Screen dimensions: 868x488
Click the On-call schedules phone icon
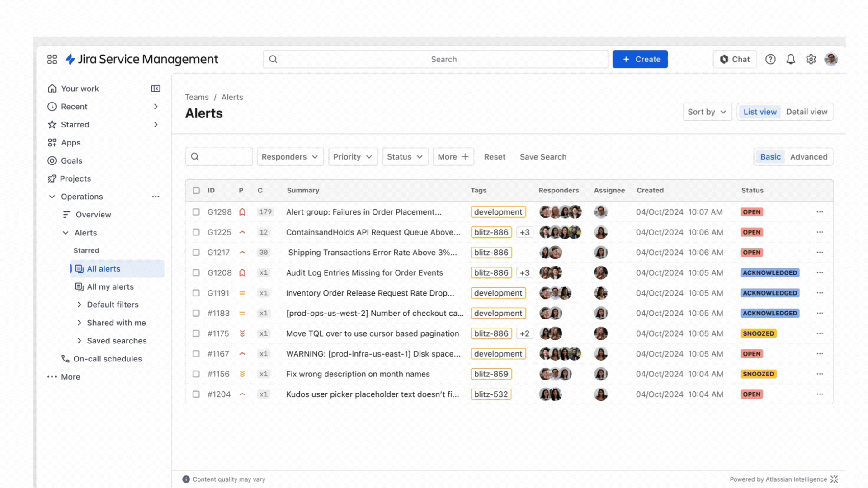point(66,359)
